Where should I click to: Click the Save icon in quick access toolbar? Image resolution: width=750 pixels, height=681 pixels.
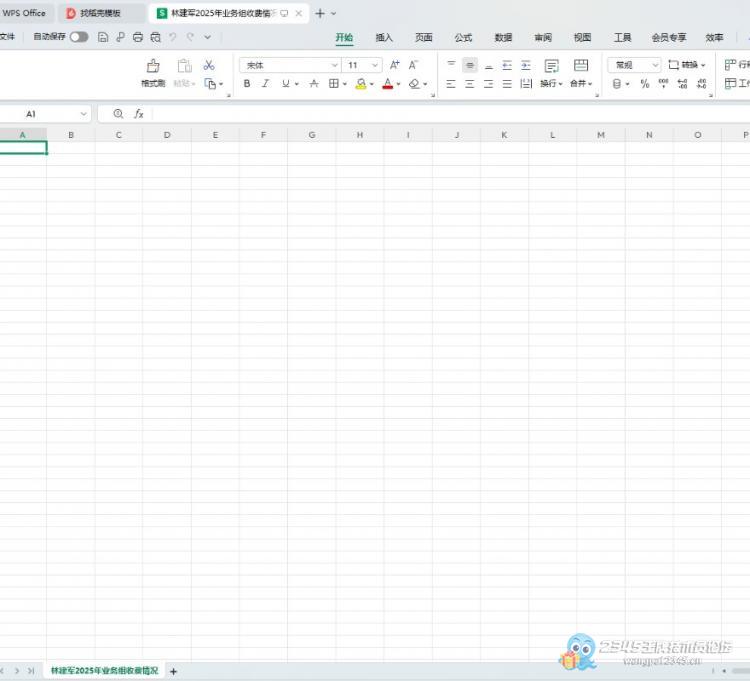point(103,37)
